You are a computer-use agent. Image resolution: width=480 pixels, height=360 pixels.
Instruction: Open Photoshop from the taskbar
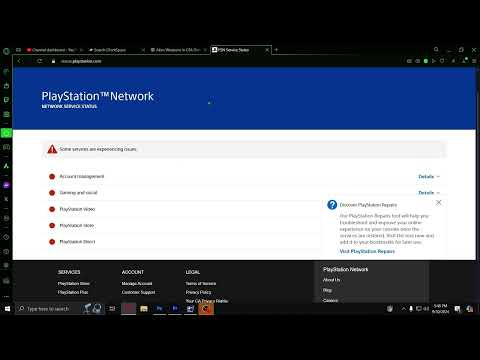tap(159, 309)
